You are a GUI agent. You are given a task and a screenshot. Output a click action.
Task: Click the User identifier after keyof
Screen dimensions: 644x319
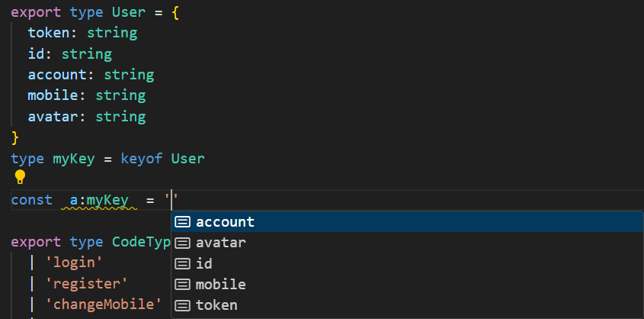tap(187, 159)
